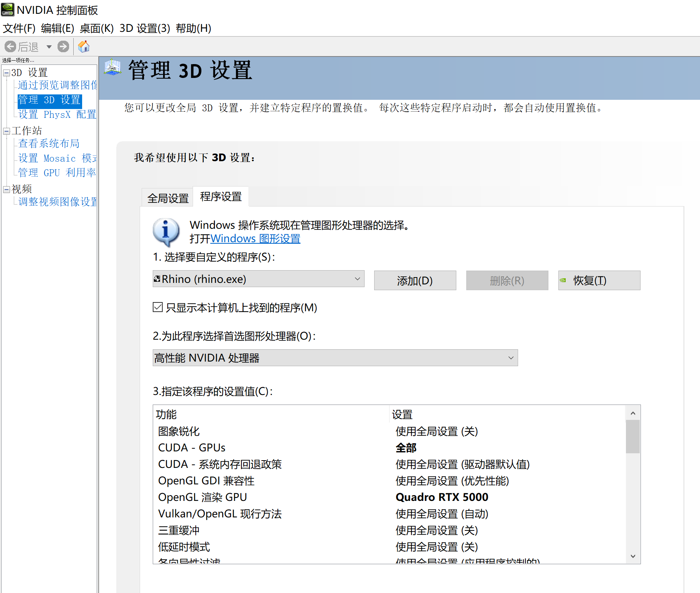Viewport: 700px width, 593px height.
Task: Click the settings list scrollbar down arrow
Action: point(633,556)
